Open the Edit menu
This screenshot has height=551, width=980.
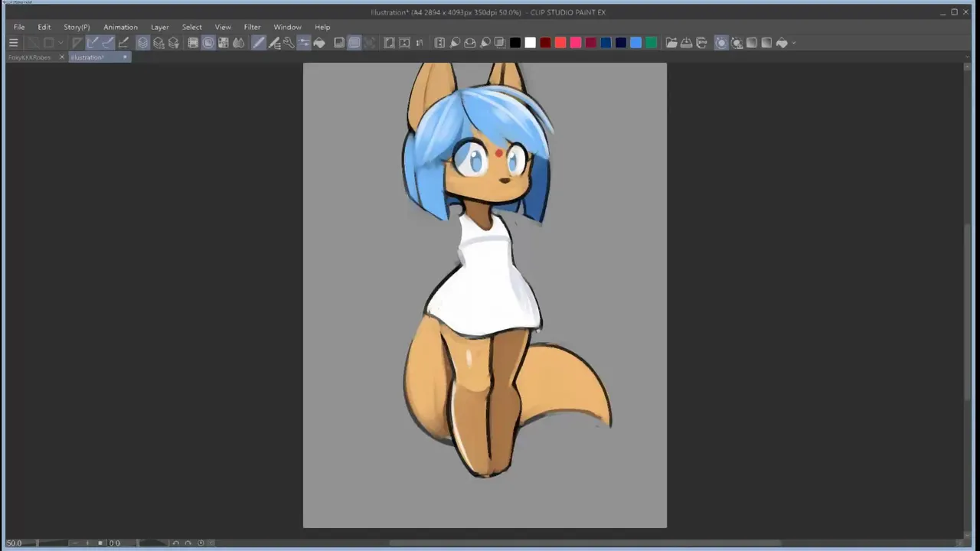tap(44, 27)
